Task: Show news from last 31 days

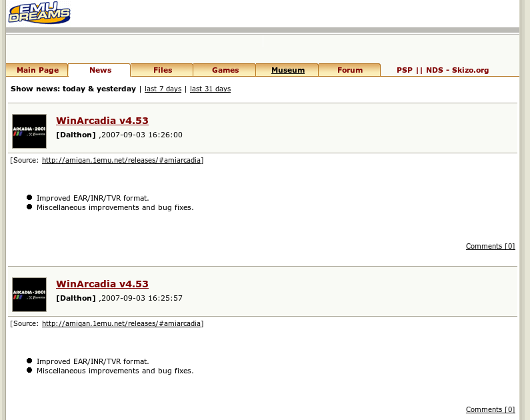Action: 210,89
